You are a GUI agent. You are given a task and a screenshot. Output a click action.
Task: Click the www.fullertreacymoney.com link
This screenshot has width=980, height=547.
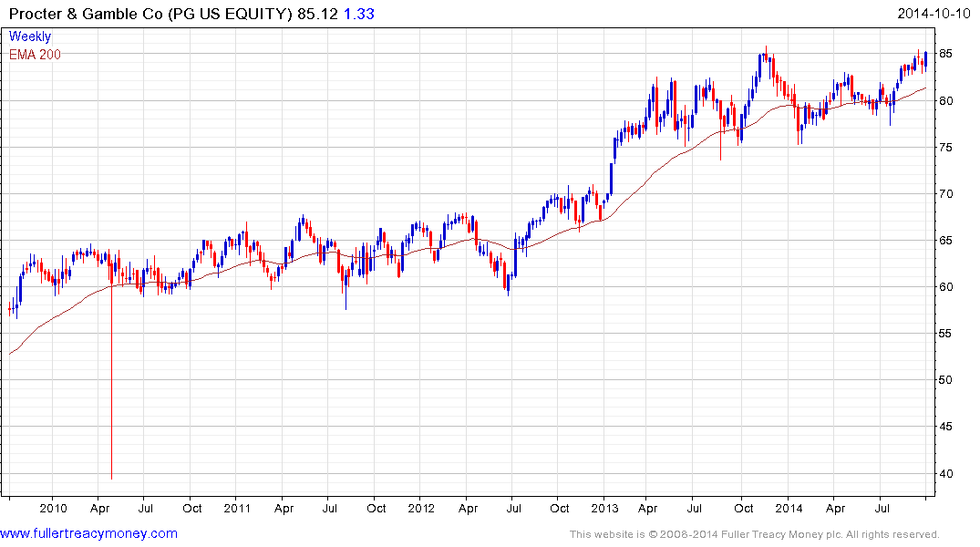88,533
